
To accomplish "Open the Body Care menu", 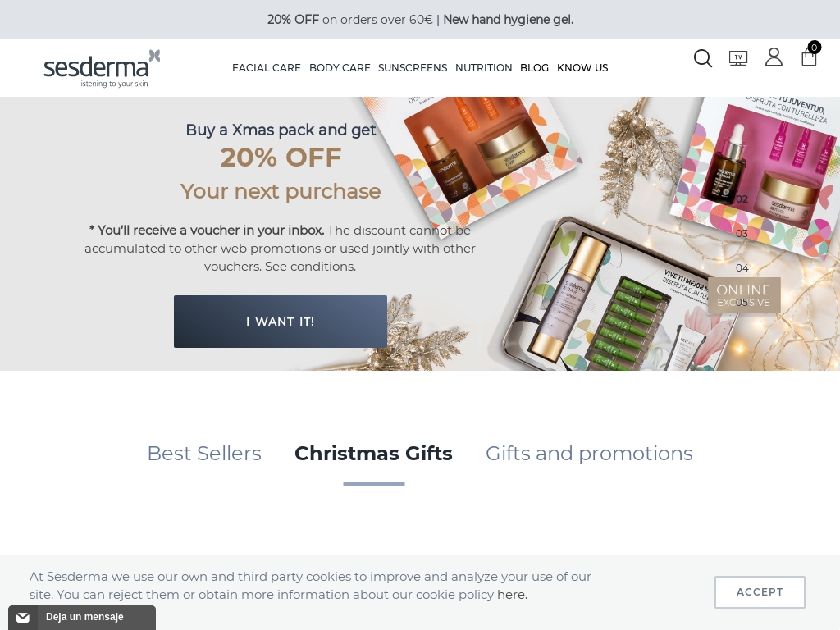I will pos(340,68).
